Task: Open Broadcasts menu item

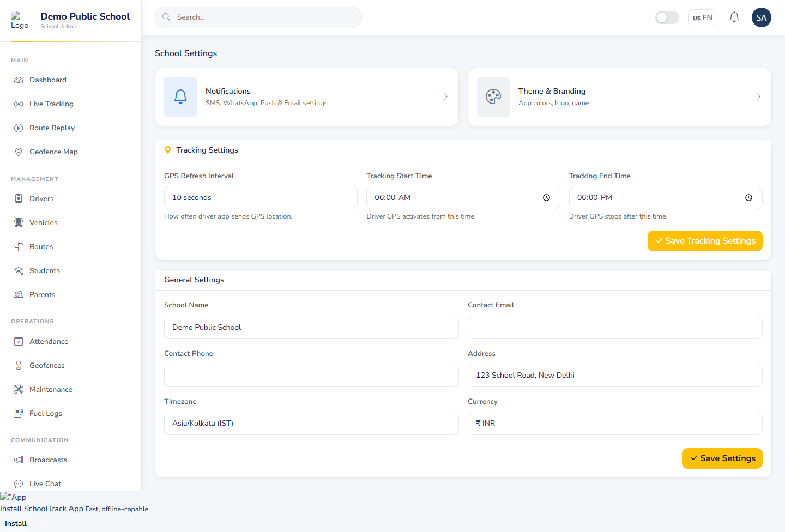Action: point(71,460)
